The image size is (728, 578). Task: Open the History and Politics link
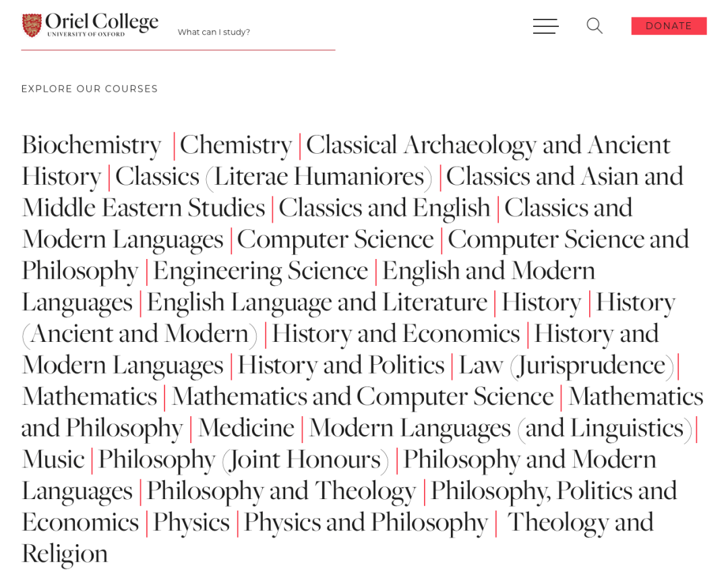pyautogui.click(x=340, y=365)
